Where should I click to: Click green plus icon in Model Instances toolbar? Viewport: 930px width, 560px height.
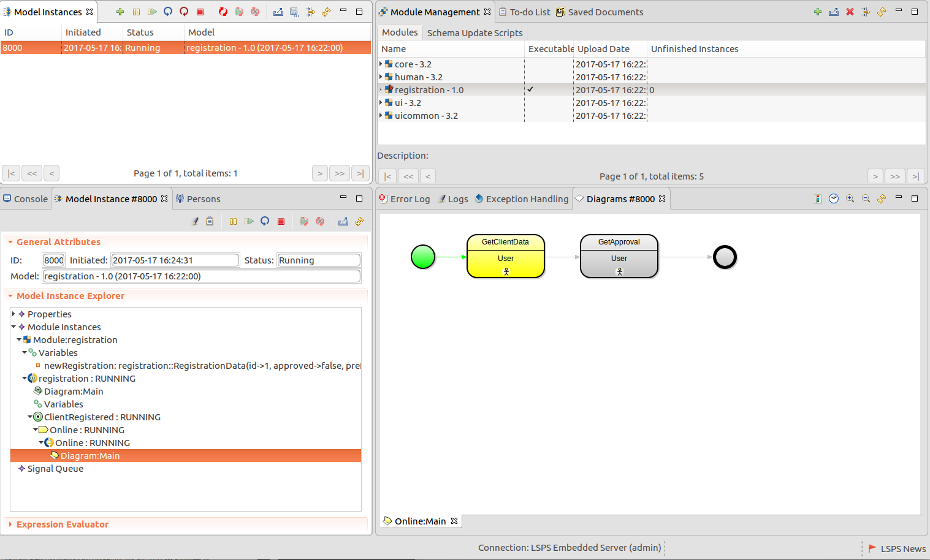120,12
